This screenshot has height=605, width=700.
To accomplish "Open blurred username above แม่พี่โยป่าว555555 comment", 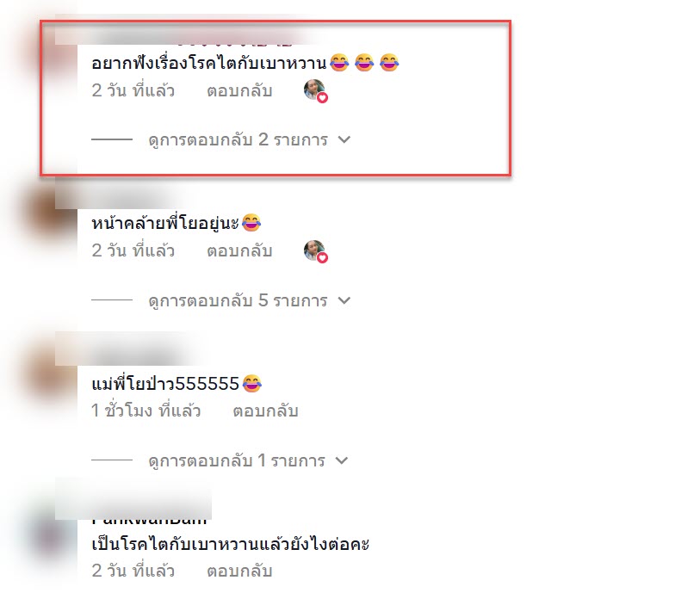I will 129,350.
